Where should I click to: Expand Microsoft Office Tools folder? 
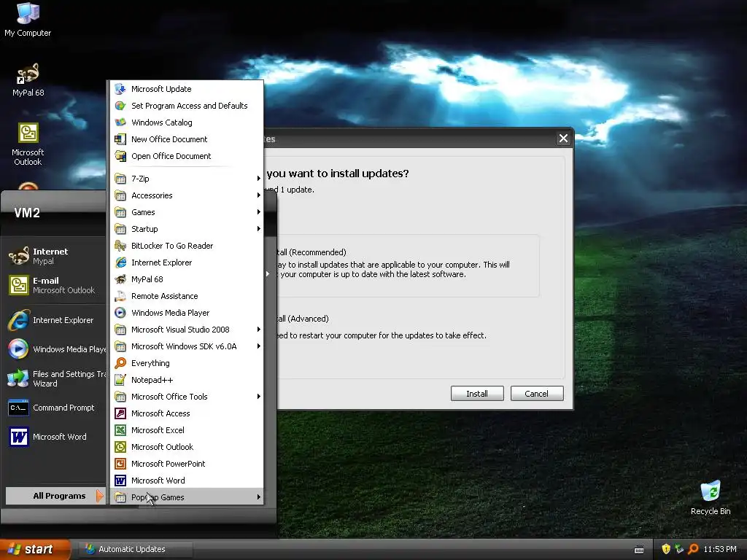click(x=186, y=397)
